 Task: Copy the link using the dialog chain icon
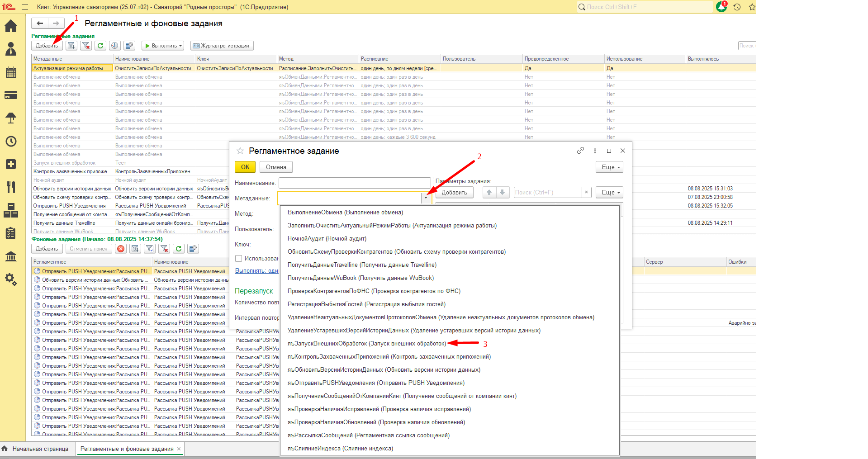pos(580,151)
